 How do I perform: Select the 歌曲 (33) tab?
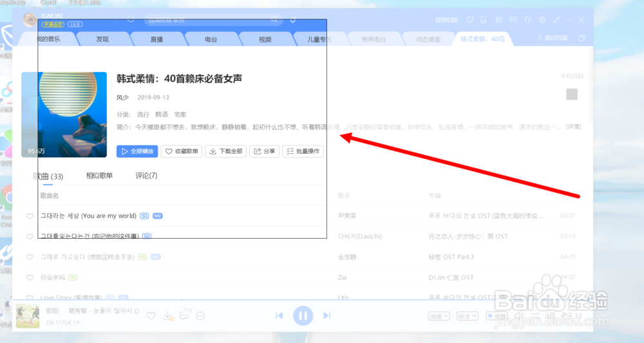pyautogui.click(x=48, y=176)
